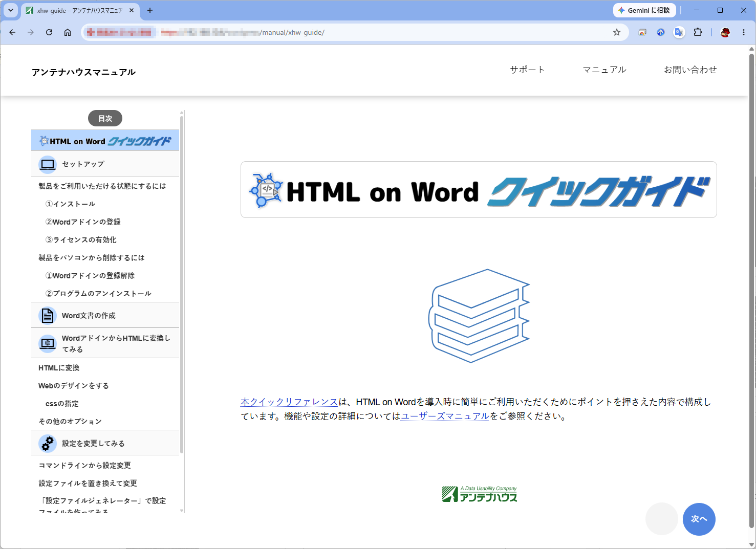Open コマンドラインから設定変更
The image size is (756, 549).
pyautogui.click(x=85, y=466)
